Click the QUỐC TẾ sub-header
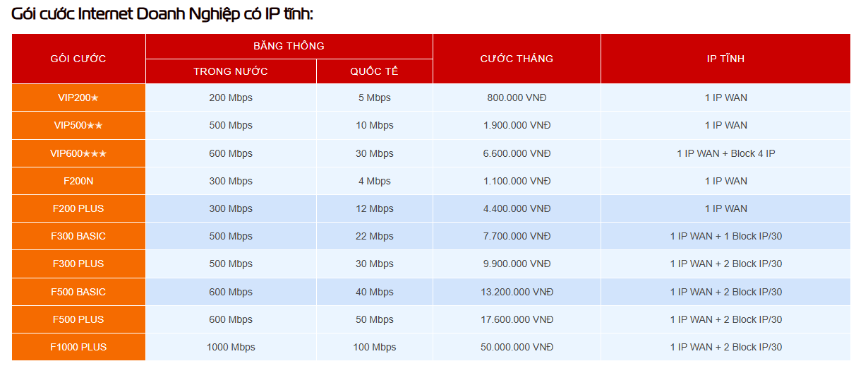 374,71
